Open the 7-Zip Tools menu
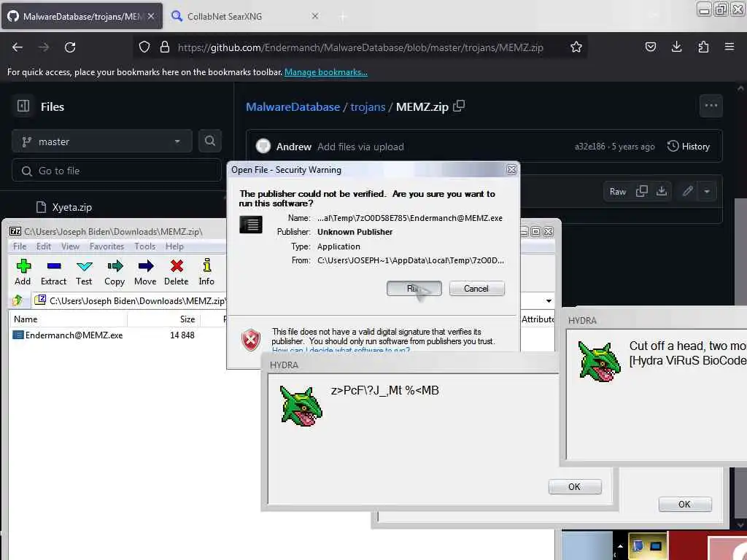Screen dimensions: 747x560 click(145, 246)
